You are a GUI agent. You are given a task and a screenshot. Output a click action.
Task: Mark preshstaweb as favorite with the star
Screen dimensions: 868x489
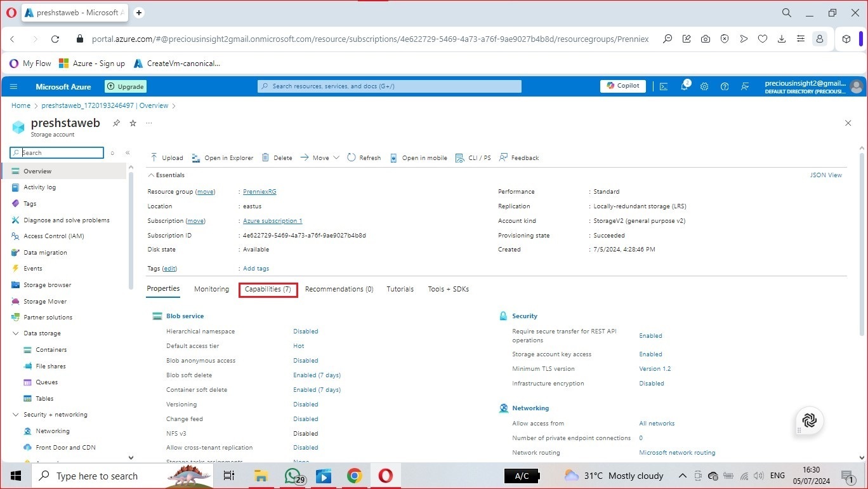coord(133,123)
